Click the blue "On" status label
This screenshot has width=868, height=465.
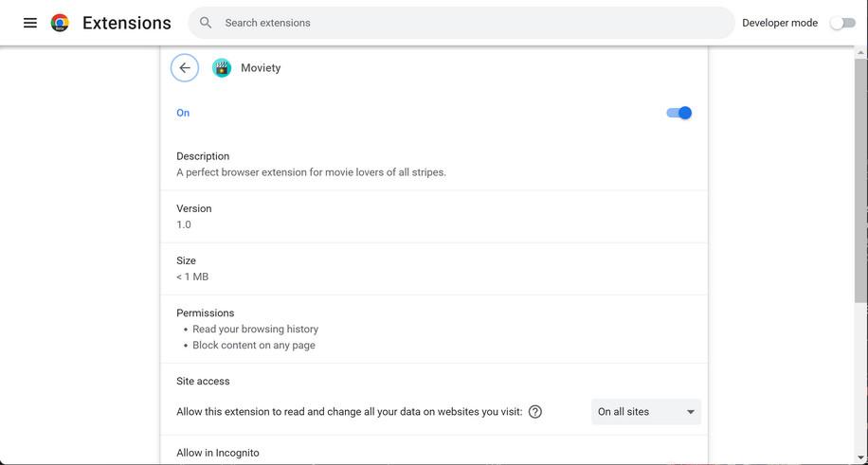[x=183, y=113]
